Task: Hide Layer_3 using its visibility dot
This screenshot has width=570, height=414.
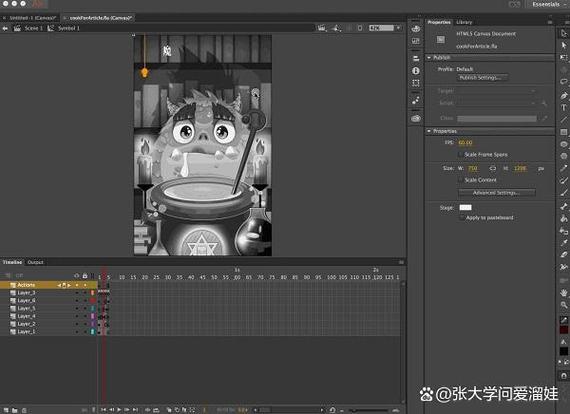Action: click(x=77, y=293)
